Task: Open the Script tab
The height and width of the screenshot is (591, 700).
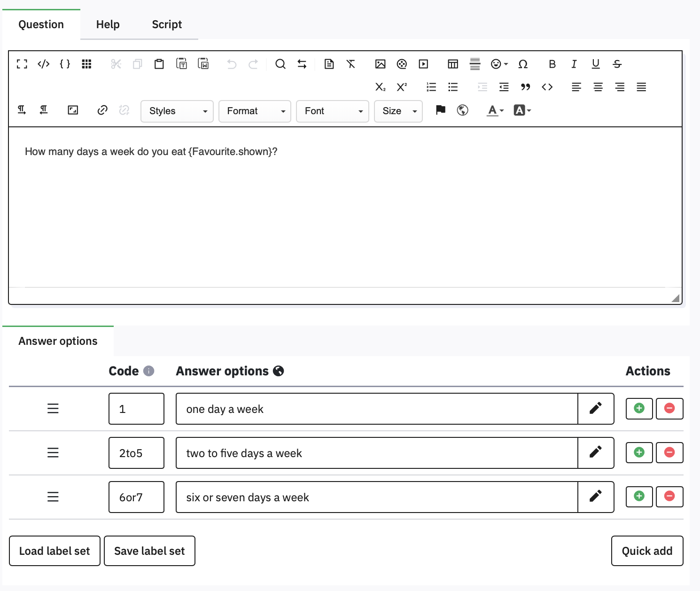Action: [167, 24]
